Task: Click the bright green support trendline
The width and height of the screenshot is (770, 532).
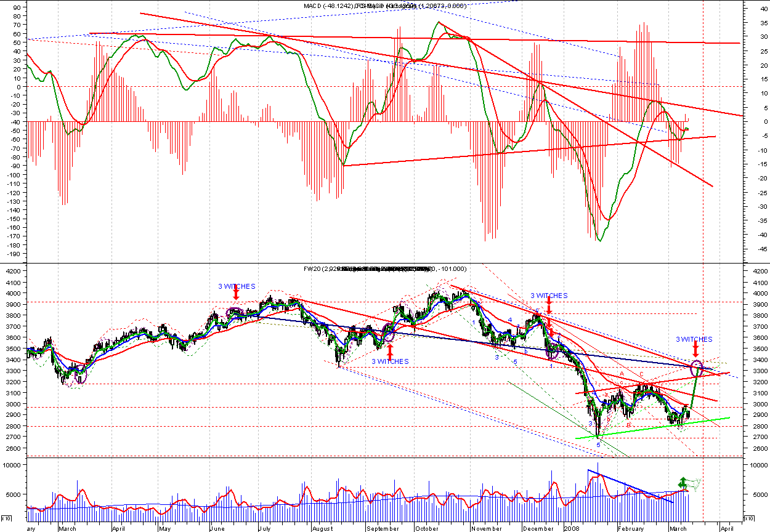Action: pos(653,427)
